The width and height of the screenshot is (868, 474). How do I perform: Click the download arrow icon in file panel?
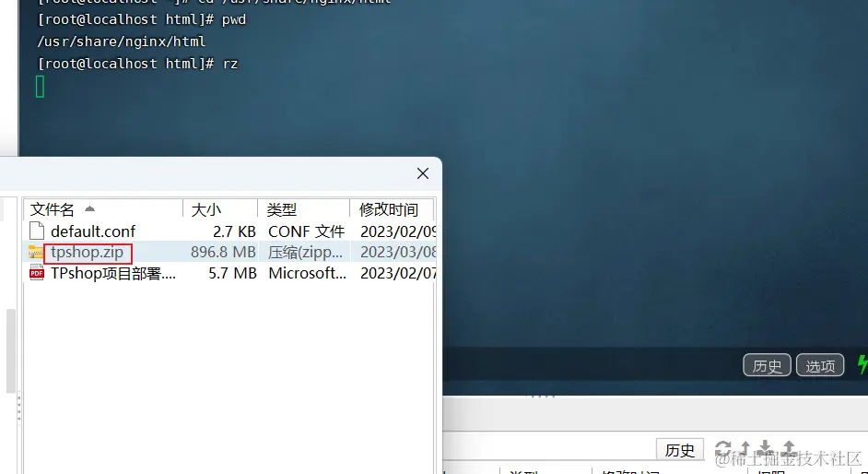coord(765,449)
